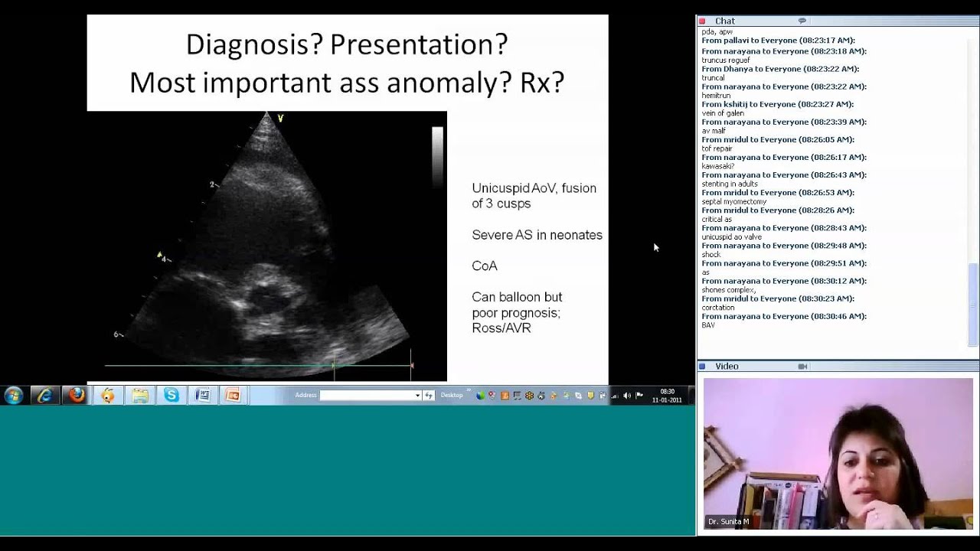Click the Go button beside Address field
The image size is (980, 551).
tap(429, 396)
